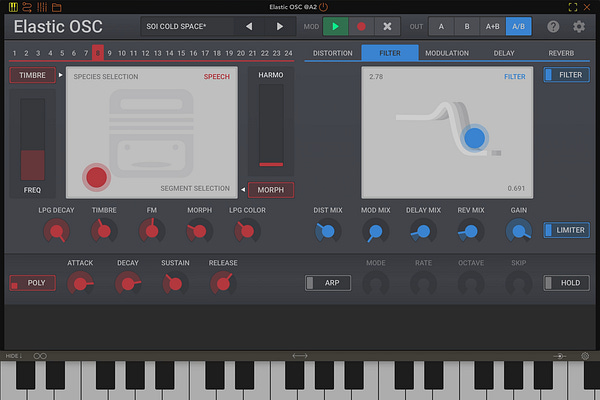Click the DIST MIX knob
This screenshot has height=400, width=600.
(328, 231)
